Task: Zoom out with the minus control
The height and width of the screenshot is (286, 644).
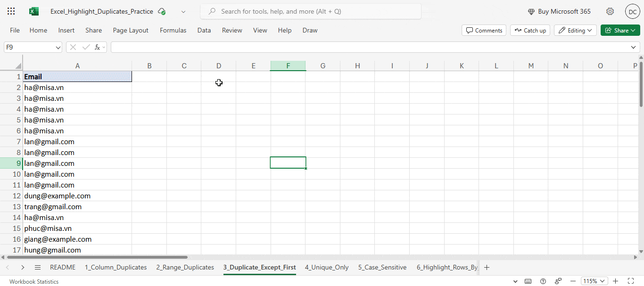Action: coord(573,281)
